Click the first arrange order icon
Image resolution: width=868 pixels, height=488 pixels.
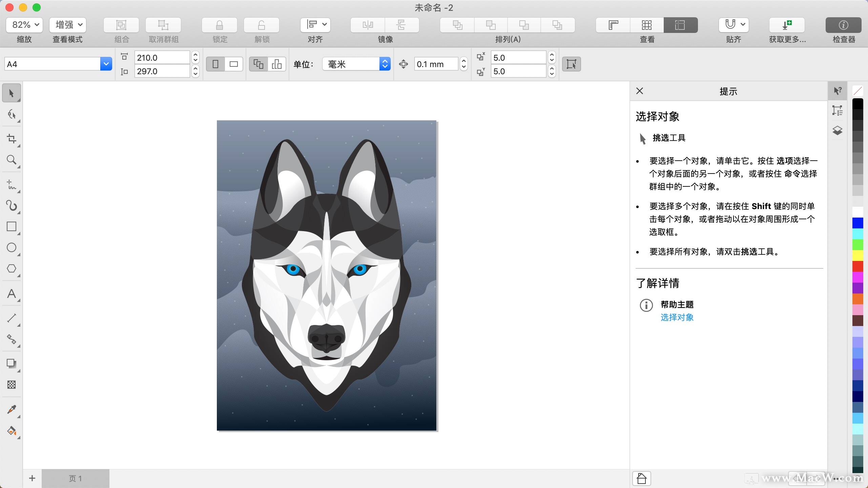point(457,25)
